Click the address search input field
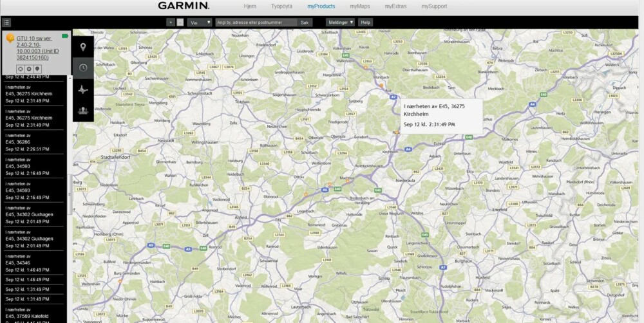 click(x=256, y=23)
